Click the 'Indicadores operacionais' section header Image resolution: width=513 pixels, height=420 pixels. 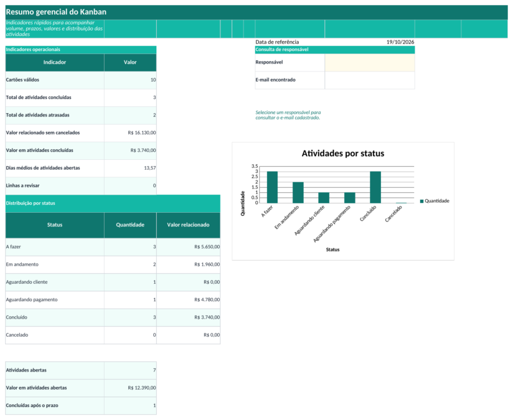tap(81, 50)
